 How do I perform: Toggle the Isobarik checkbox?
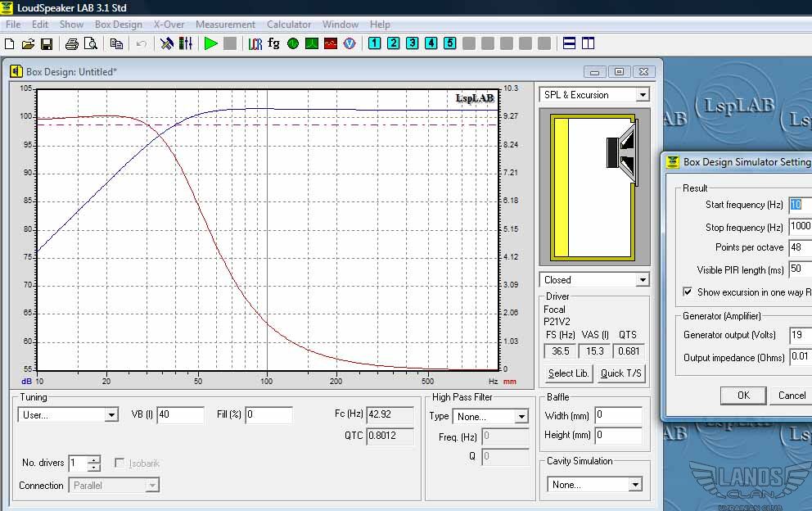(120, 463)
